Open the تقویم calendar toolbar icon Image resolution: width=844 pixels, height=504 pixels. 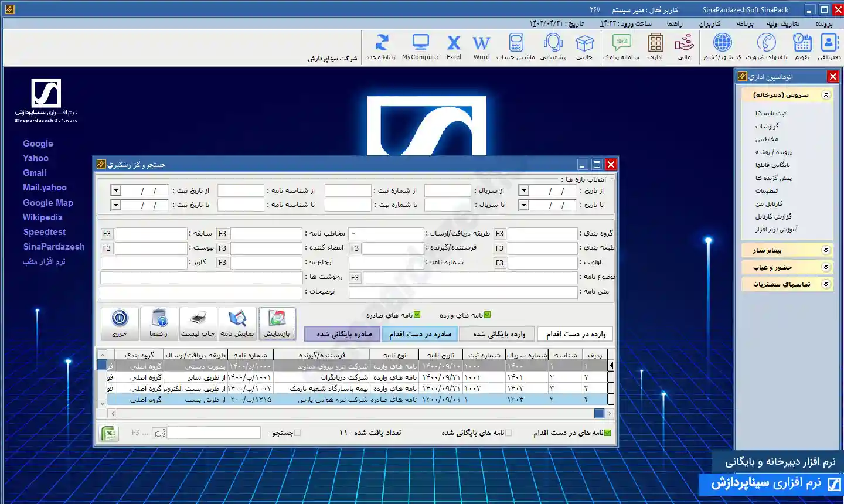(x=802, y=47)
